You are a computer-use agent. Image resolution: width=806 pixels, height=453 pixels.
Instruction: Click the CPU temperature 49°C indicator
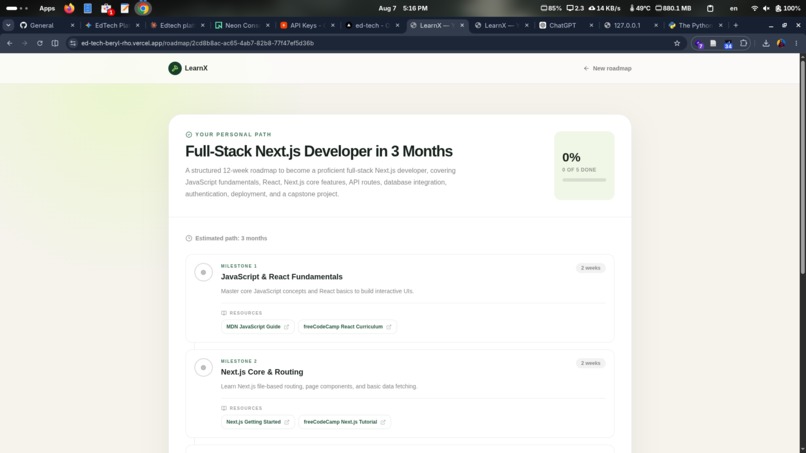click(639, 8)
